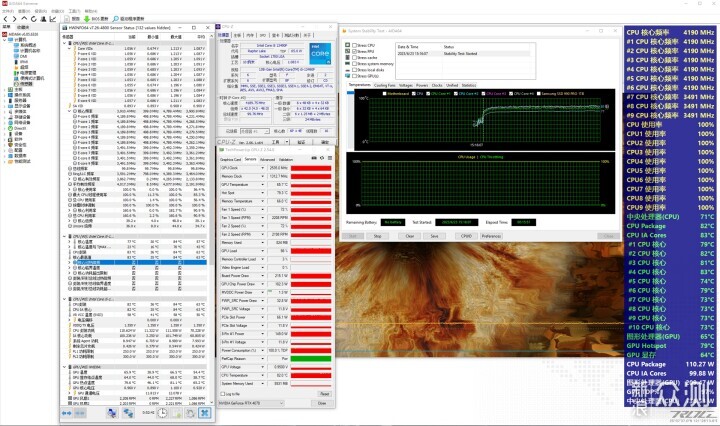Click Stop button in stability test

click(377, 236)
